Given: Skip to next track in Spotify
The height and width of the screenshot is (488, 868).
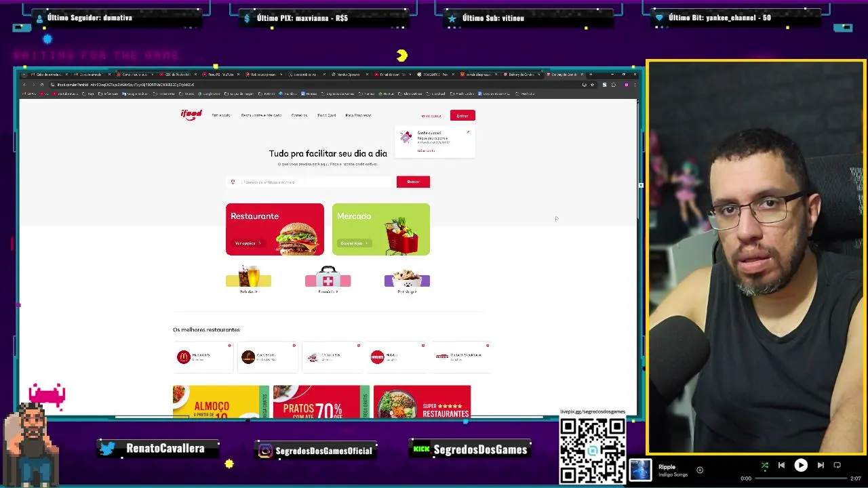Looking at the screenshot, I should [x=821, y=465].
